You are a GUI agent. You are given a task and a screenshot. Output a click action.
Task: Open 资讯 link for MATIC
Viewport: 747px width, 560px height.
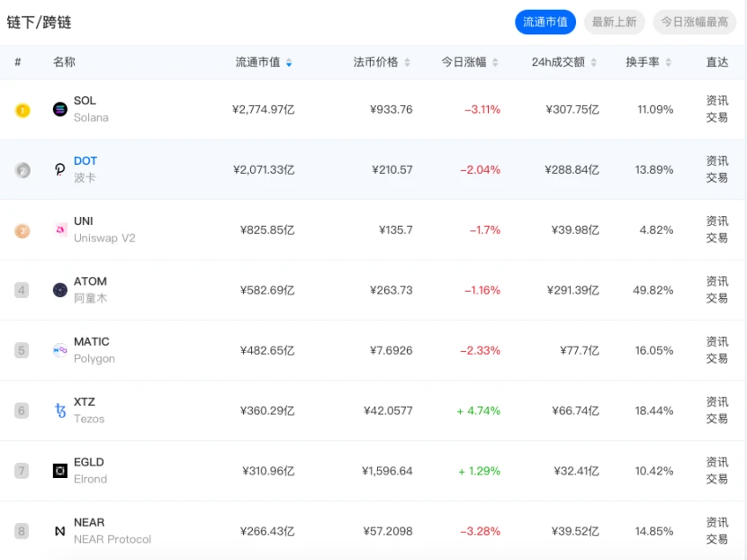717,342
